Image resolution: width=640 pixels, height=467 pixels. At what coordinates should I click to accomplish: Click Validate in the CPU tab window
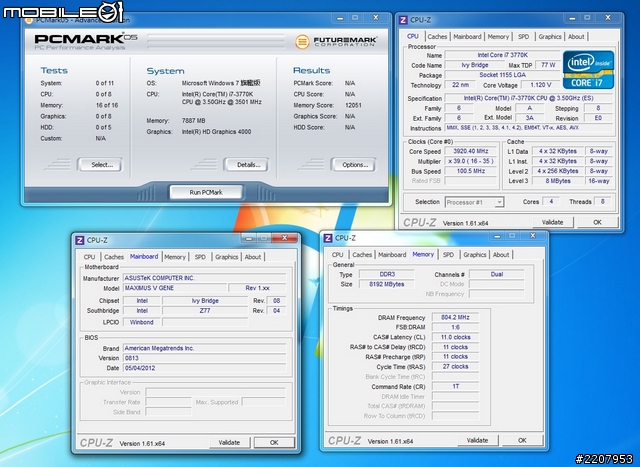point(553,222)
